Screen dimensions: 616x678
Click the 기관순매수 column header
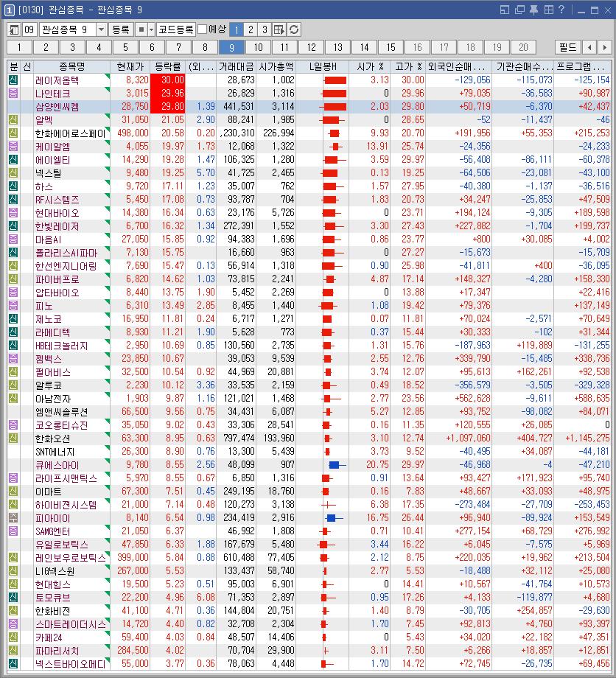coord(522,66)
